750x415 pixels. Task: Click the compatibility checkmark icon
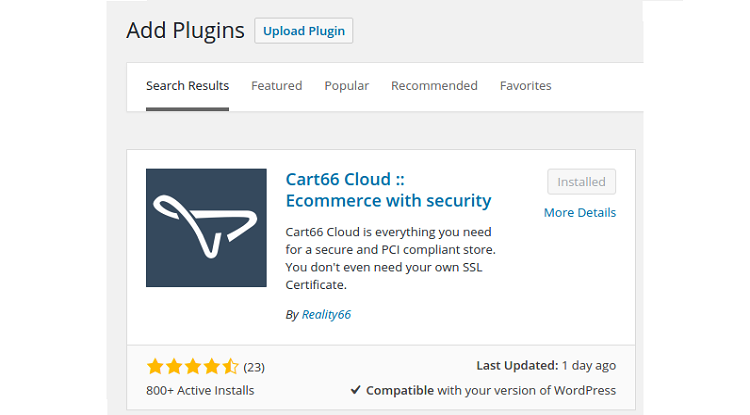coord(355,390)
